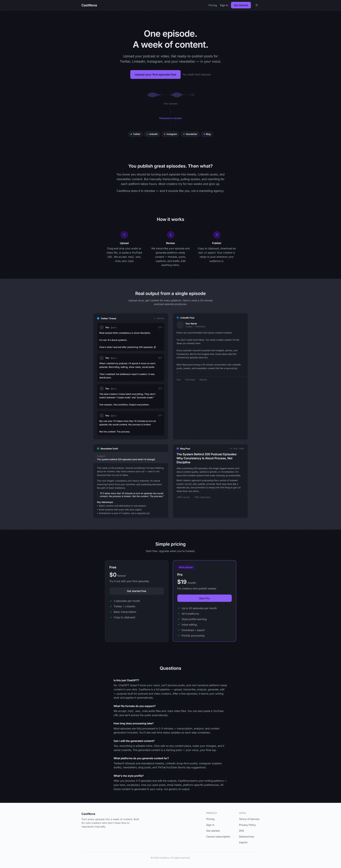Click the Start Pro button

204,598
